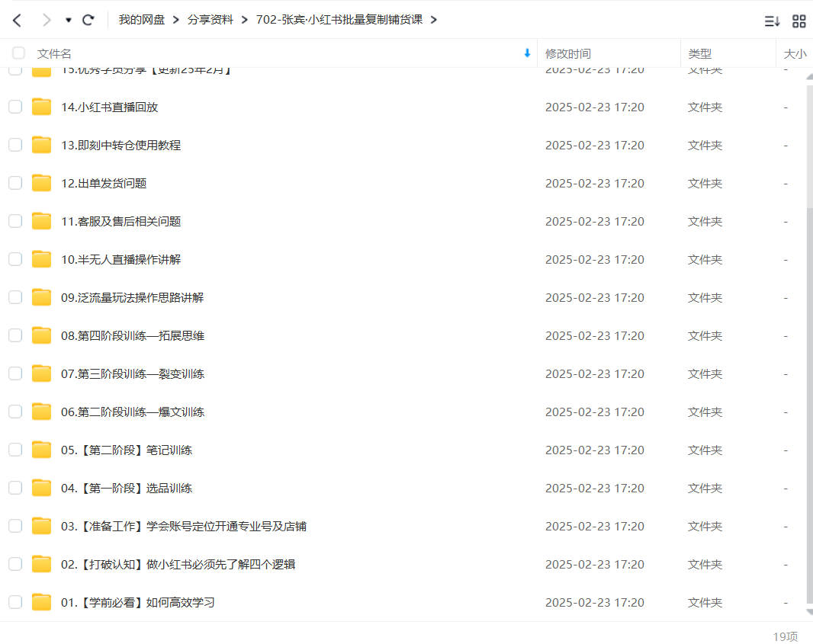Switch to grid view
The image size is (813, 644).
pos(799,21)
